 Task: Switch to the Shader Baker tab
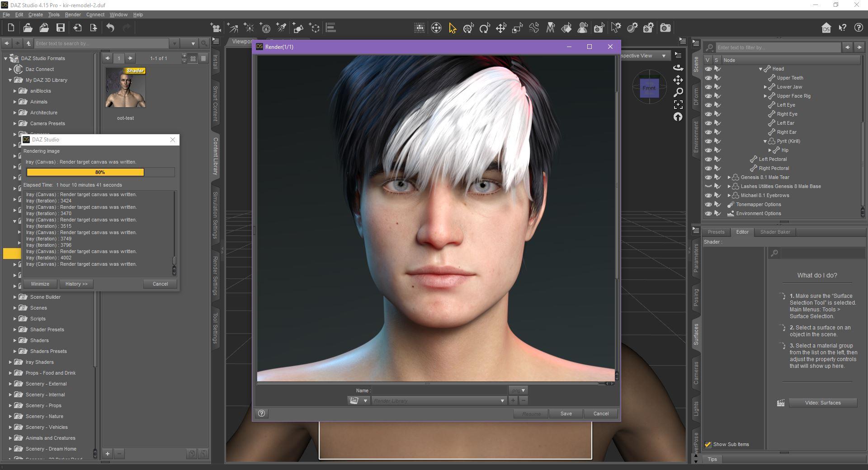775,232
